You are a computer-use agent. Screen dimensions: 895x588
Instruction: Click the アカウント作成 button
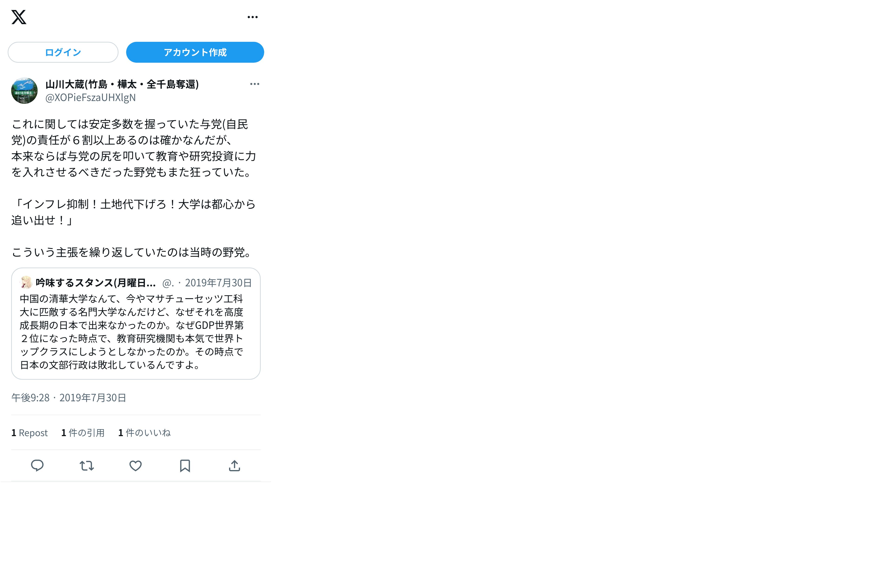[x=195, y=52]
